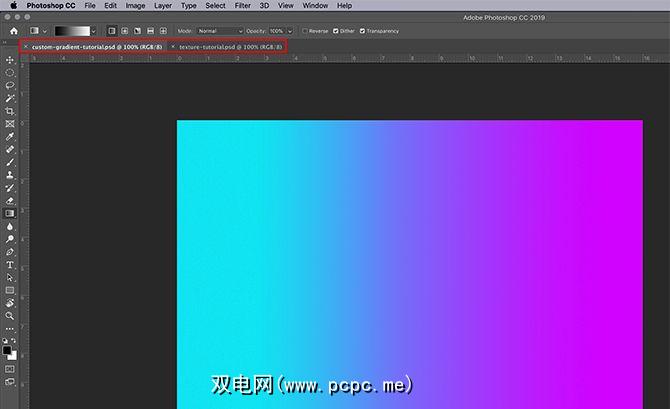
Task: Choose the Crop tool
Action: pyautogui.click(x=10, y=111)
